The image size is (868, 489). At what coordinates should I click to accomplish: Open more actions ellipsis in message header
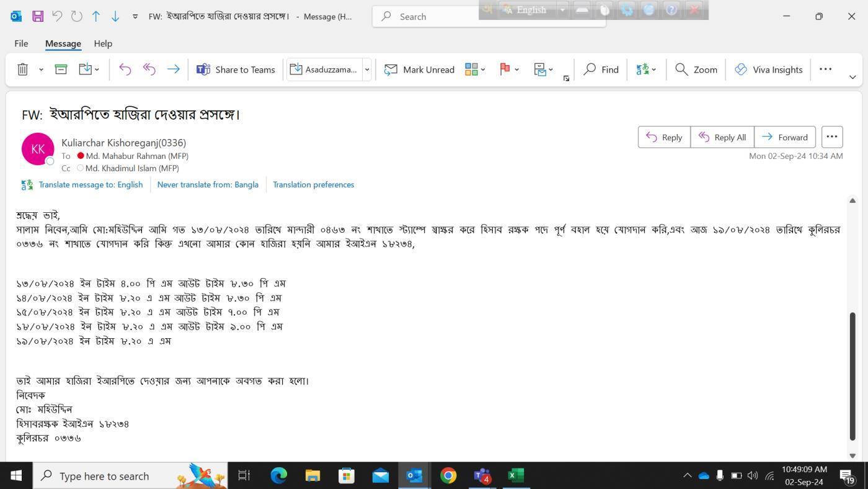832,137
